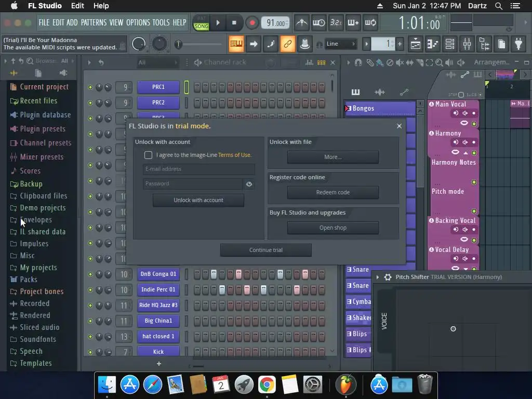Screen dimensions: 532x399
Task: Stop playback with the stop button
Action: pos(234,23)
